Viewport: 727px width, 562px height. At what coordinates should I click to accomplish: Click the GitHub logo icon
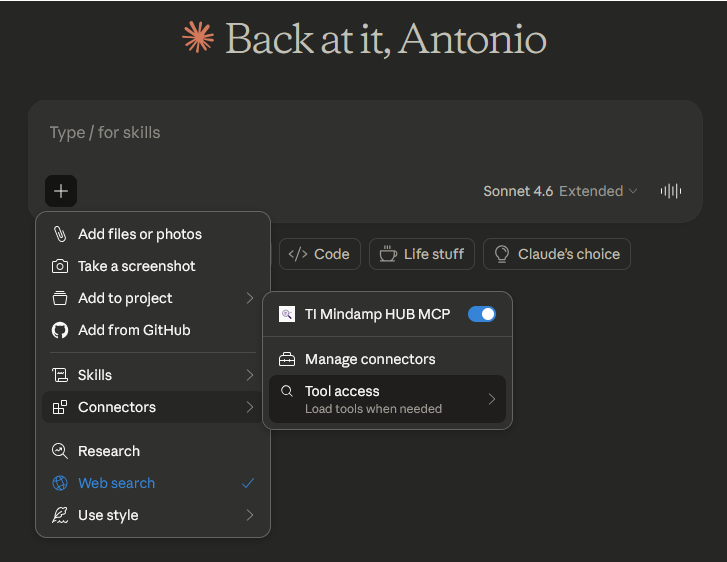pyautogui.click(x=60, y=330)
